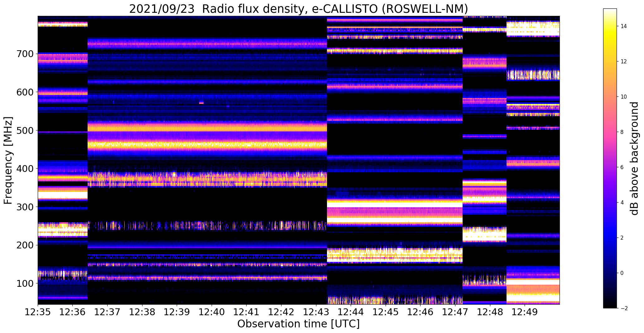Click the 12:49 time tick label
Viewport: 644px width, 333px height.
click(525, 312)
